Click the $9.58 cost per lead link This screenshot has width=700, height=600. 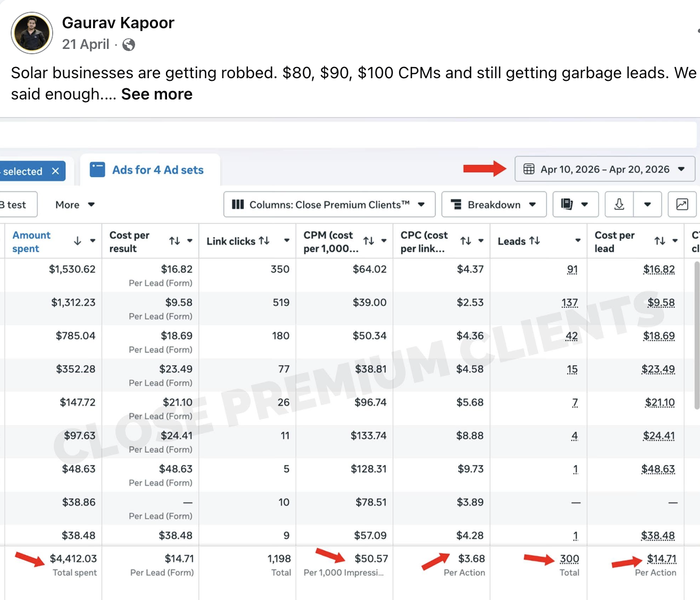pos(661,303)
